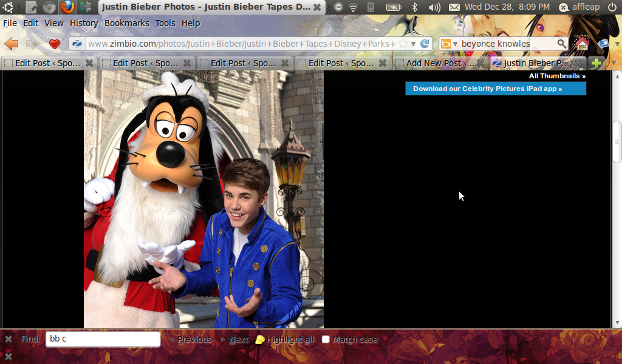Open the Wi-Fi network indicator
The width and height of the screenshot is (622, 364).
tap(353, 7)
